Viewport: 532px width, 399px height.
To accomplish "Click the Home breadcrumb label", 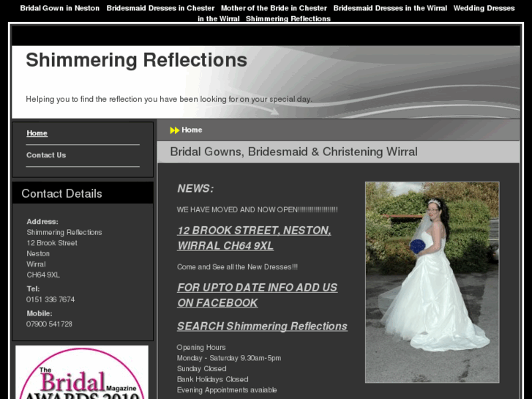I will click(x=192, y=130).
